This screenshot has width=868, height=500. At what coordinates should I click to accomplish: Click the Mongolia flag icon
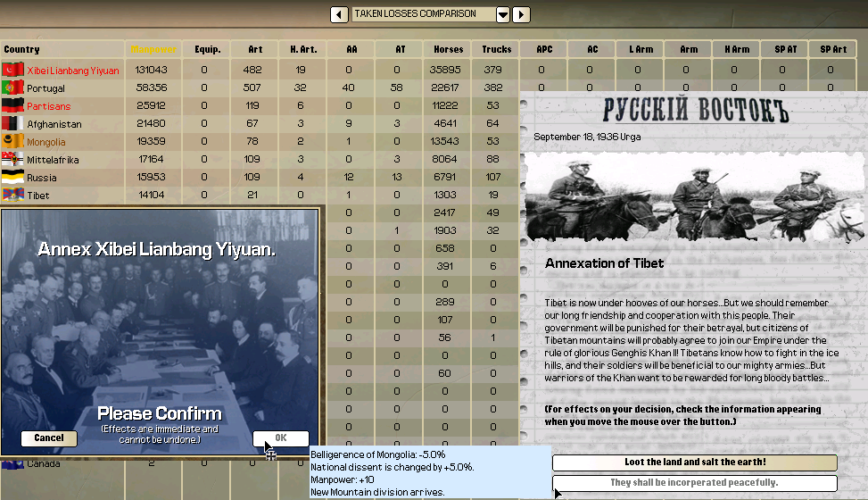[12, 141]
